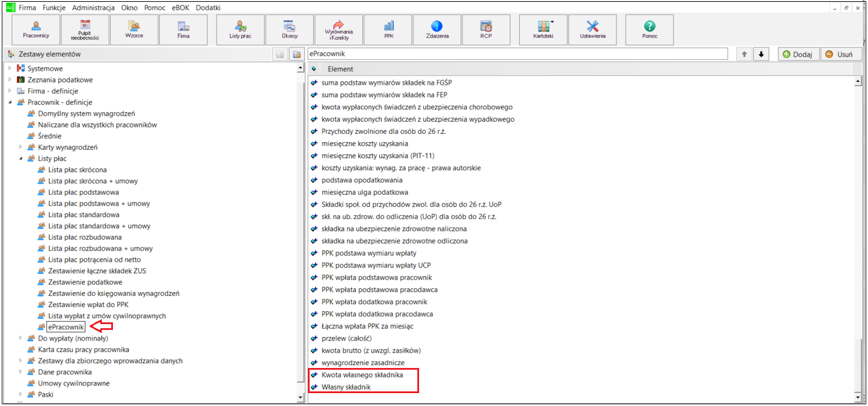This screenshot has width=868, height=406.
Task: Open the Pomoc toolbar button
Action: (x=649, y=29)
